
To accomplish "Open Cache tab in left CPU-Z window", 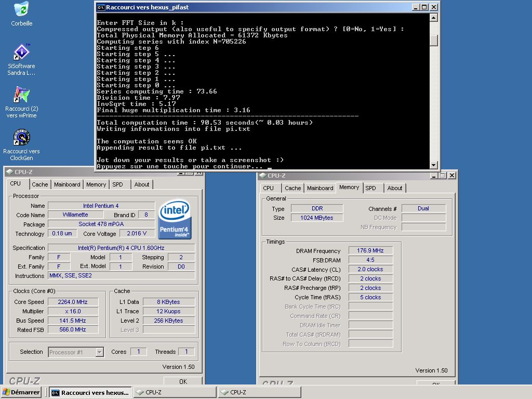I will pyautogui.click(x=39, y=184).
